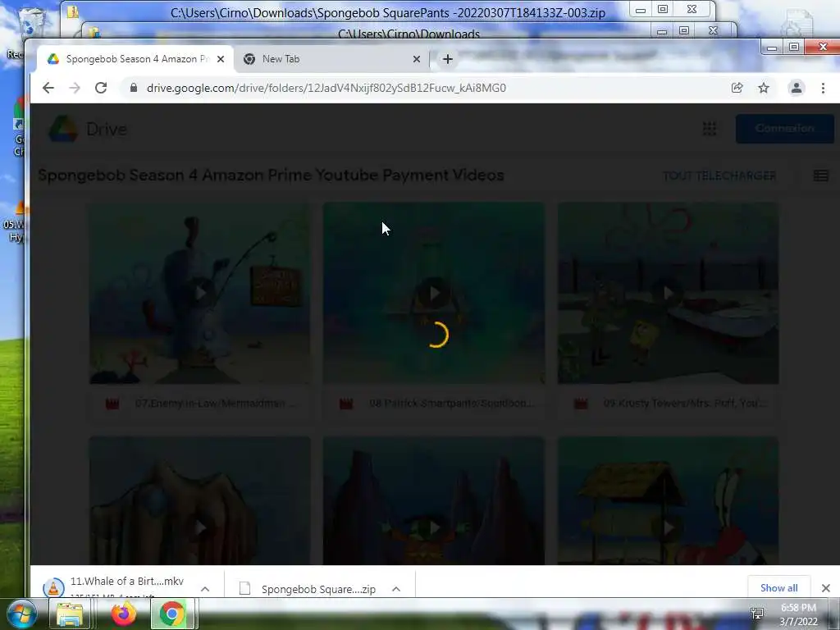Play the video thumbnail with the eye creature between rocks
Viewport: 840px width, 630px height.
(x=434, y=501)
